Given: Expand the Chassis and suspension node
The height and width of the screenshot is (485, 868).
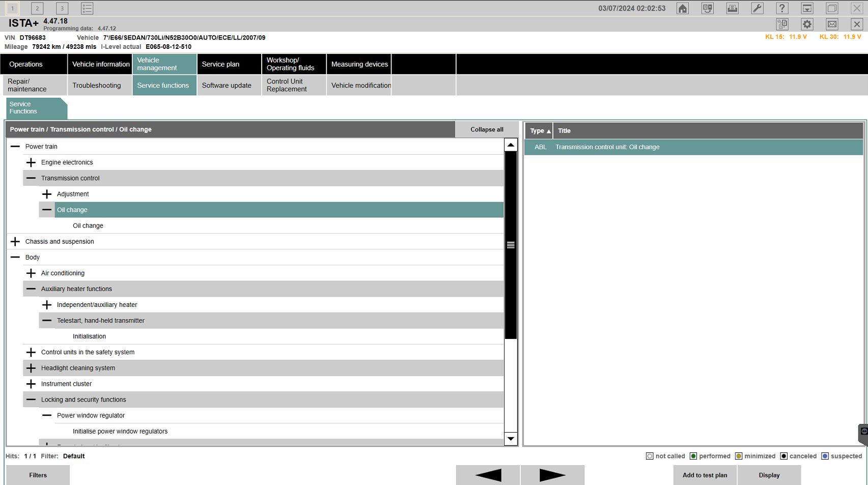Looking at the screenshot, I should tap(15, 241).
